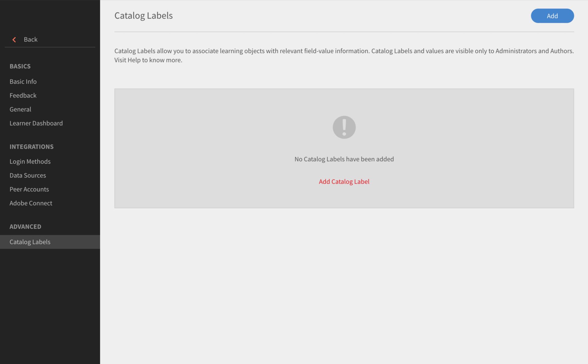Select Data Sources integration
The height and width of the screenshot is (364, 588).
28,175
